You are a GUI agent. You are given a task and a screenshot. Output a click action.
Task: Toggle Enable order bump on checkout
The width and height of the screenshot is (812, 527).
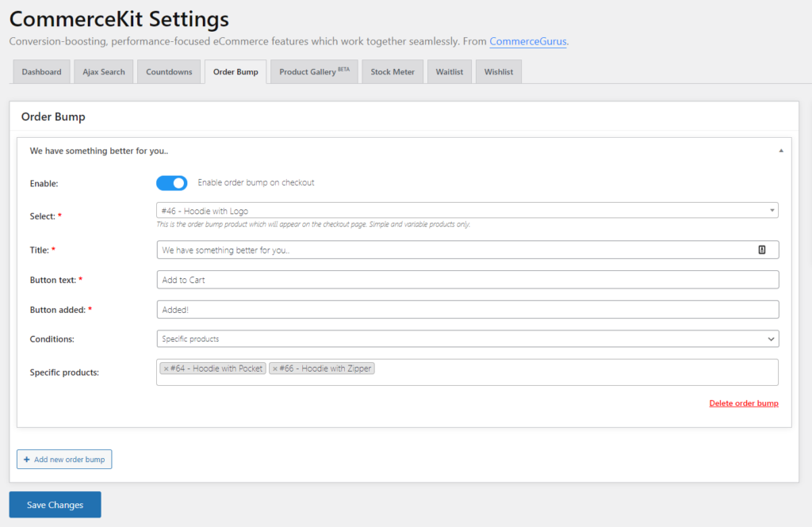click(172, 183)
